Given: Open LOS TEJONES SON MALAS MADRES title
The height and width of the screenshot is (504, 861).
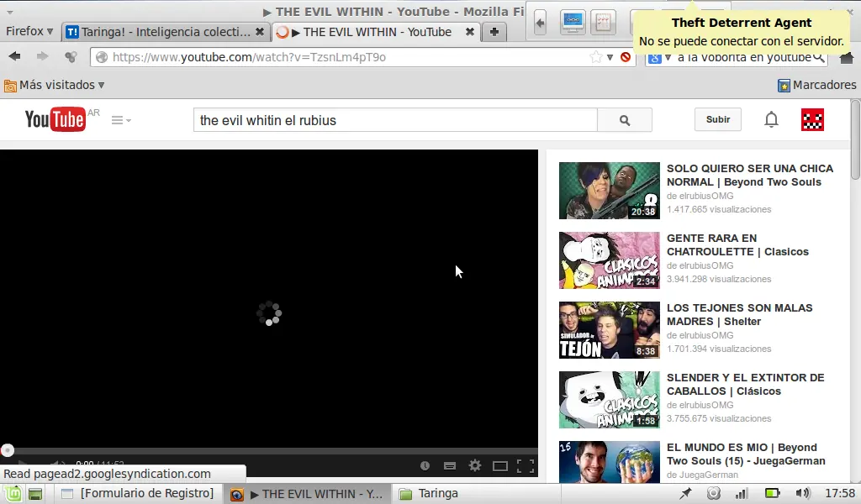Looking at the screenshot, I should [x=739, y=314].
